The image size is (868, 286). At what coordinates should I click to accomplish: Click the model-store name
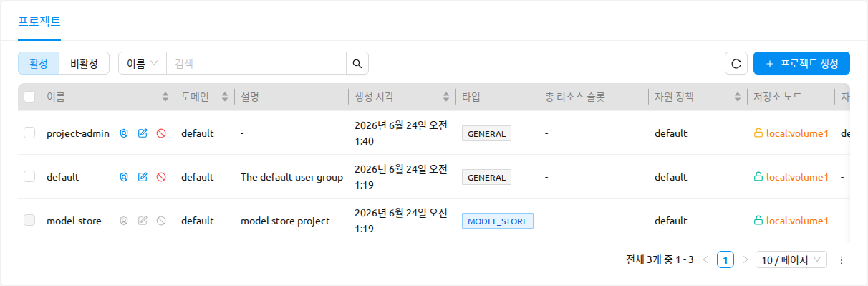coord(74,221)
